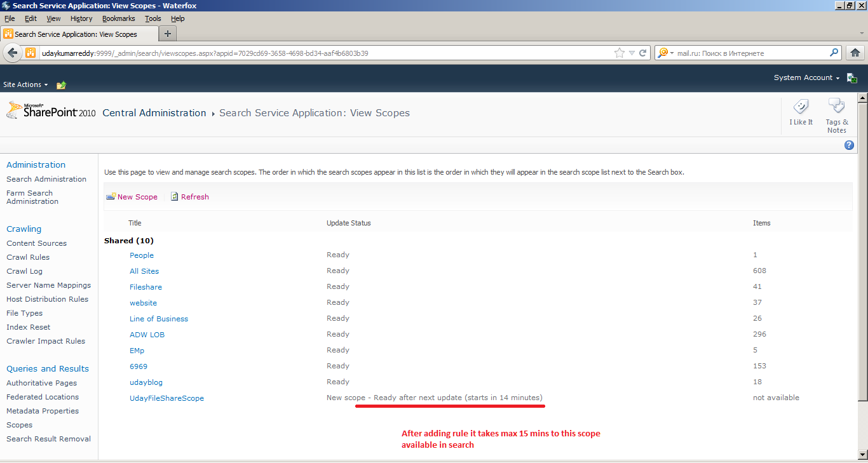Click the Navigate Up folder icon
The height and width of the screenshot is (463, 868).
pos(61,84)
